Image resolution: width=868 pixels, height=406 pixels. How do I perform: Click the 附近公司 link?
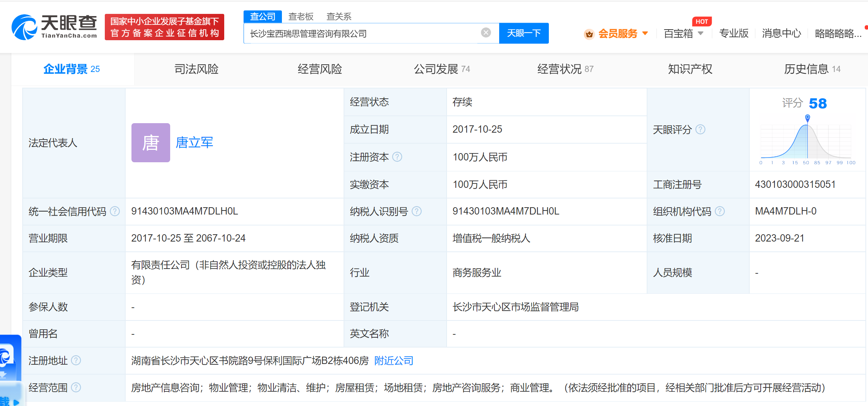point(394,361)
